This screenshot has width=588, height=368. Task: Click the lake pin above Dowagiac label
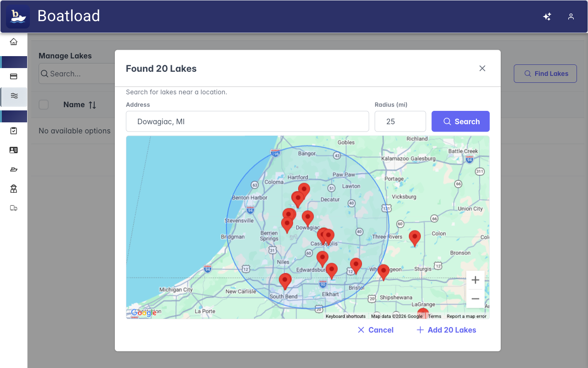click(x=308, y=219)
